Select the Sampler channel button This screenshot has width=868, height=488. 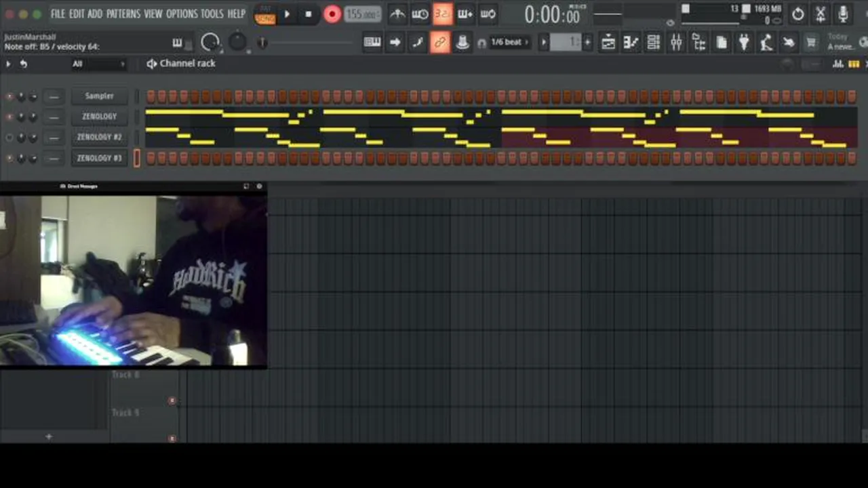click(100, 96)
